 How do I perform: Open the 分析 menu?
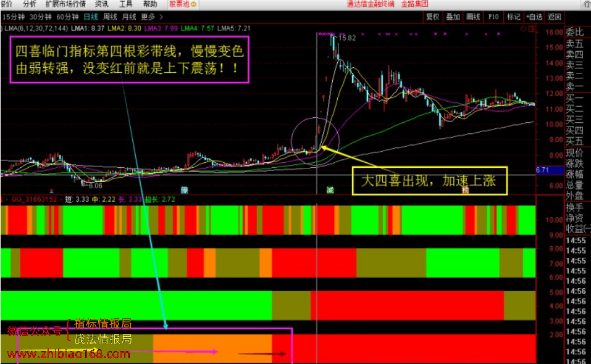[x=30, y=4]
